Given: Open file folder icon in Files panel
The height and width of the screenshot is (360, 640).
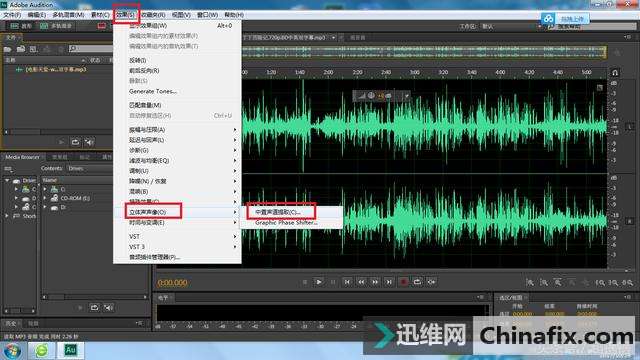Looking at the screenshot, I should click(7, 49).
